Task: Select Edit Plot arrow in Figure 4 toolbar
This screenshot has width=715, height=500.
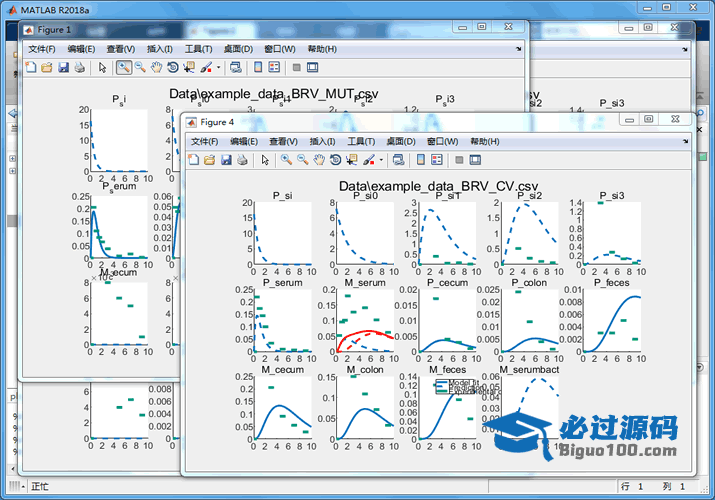Action: 265,160
